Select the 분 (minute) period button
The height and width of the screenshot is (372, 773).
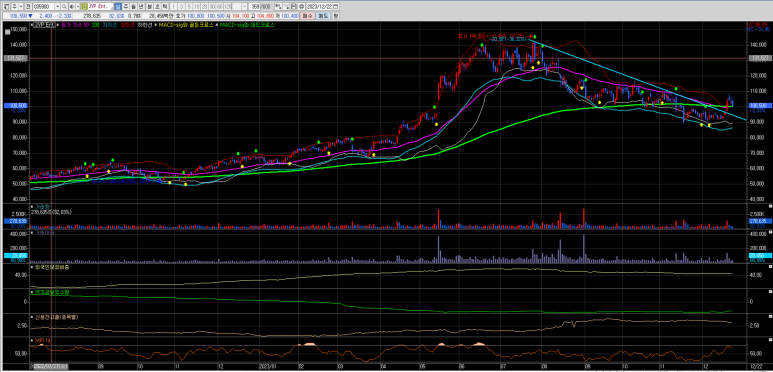coord(150,6)
